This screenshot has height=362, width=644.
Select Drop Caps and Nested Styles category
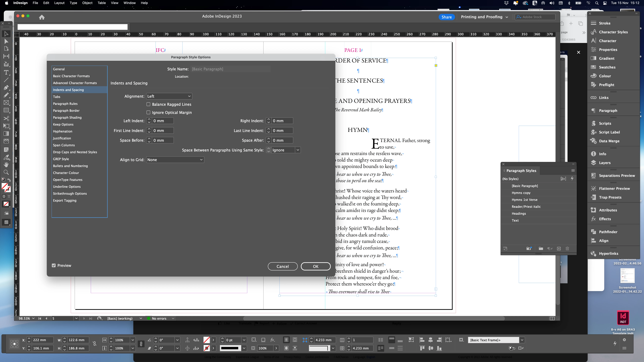[75, 152]
